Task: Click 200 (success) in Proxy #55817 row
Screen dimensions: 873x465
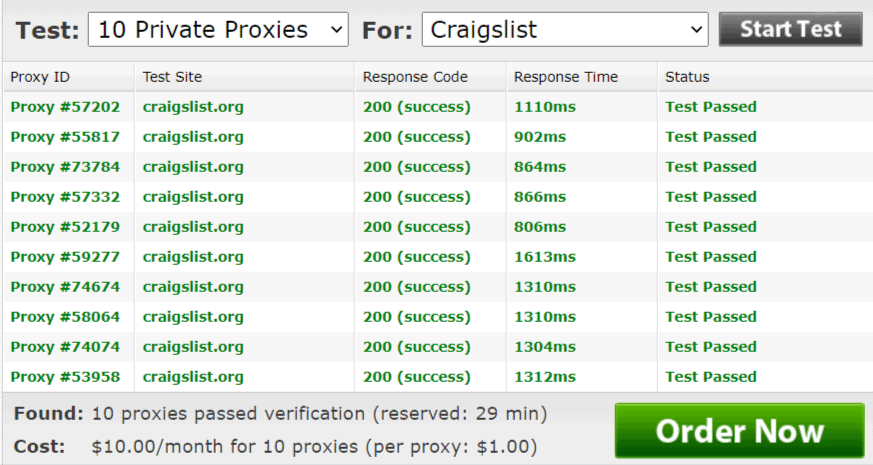Action: point(417,138)
